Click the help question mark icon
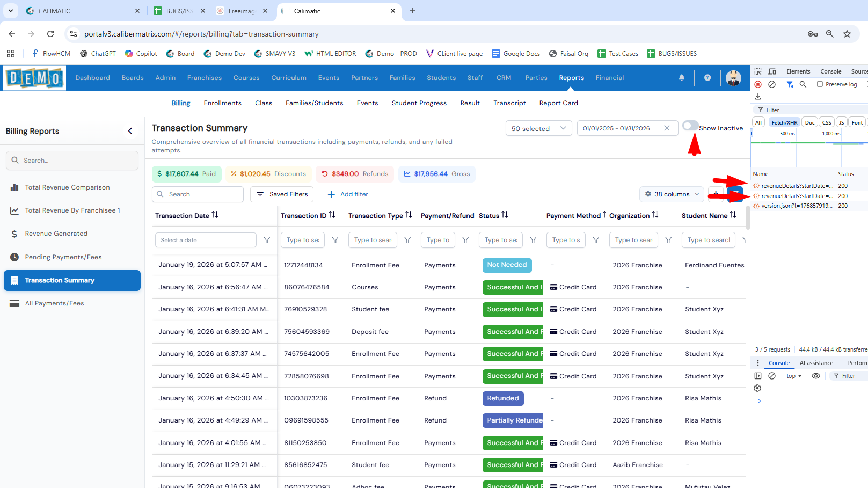Image resolution: width=868 pixels, height=488 pixels. point(707,78)
